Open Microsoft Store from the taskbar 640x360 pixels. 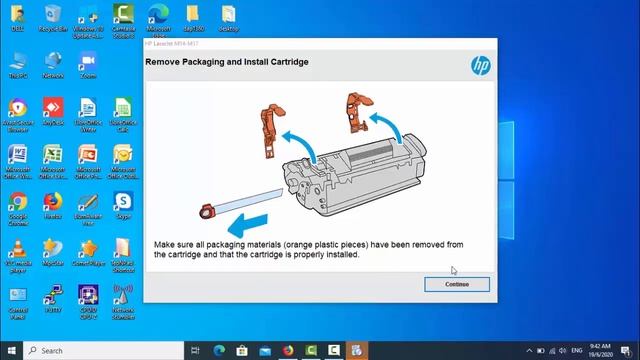pos(242,351)
